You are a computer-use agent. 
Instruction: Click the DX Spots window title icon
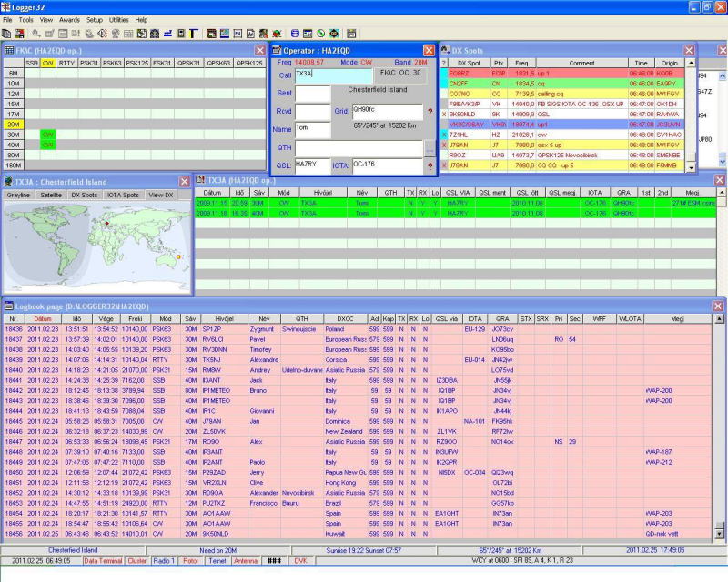pyautogui.click(x=445, y=50)
